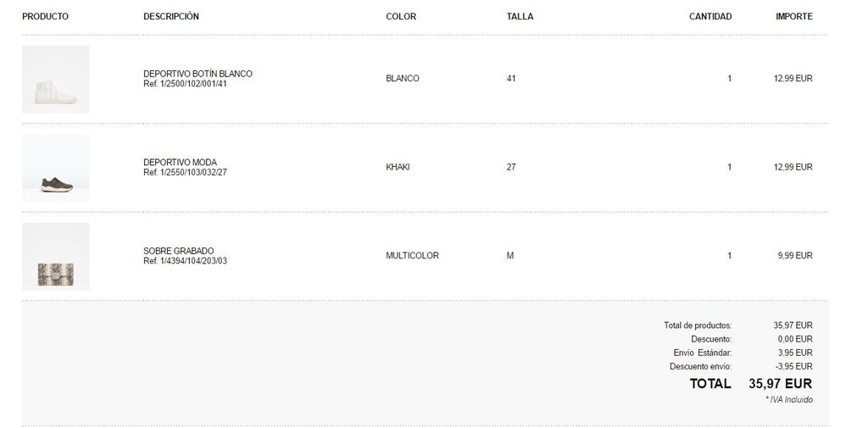
Task: Click the MULTICOLOR color value
Action: (412, 255)
